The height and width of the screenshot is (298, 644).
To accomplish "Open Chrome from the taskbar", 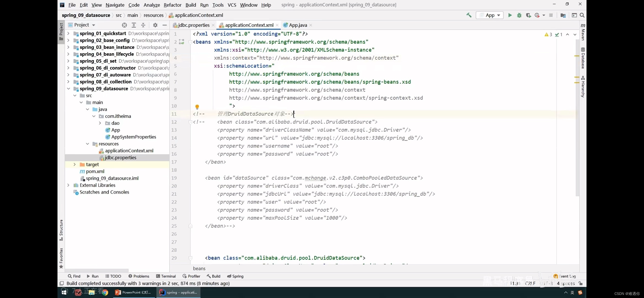I will pyautogui.click(x=105, y=292).
